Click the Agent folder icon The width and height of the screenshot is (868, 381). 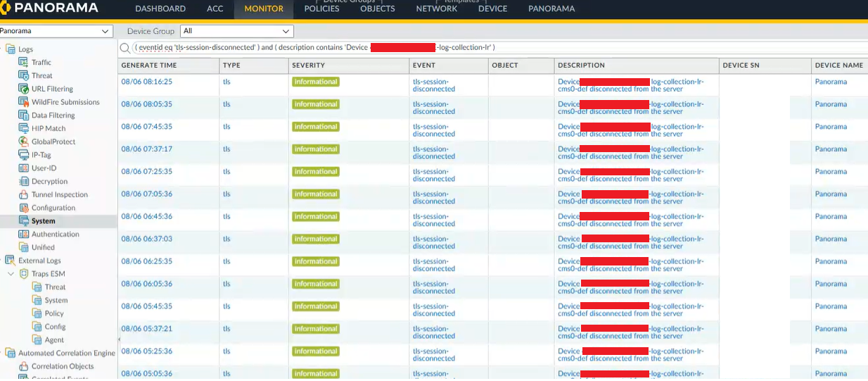point(37,339)
